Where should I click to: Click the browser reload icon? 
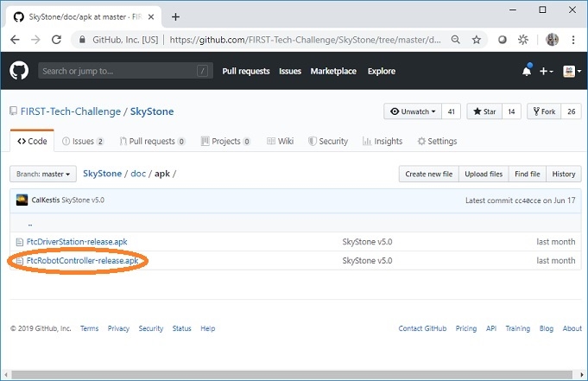point(58,40)
